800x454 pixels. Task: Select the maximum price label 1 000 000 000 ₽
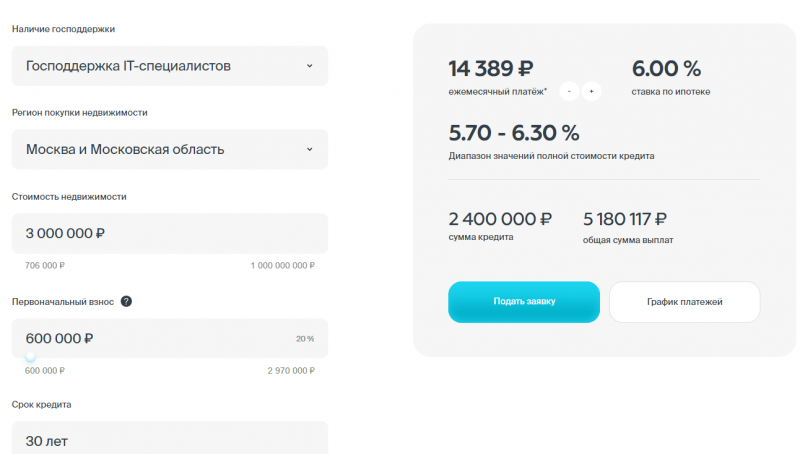(282, 266)
